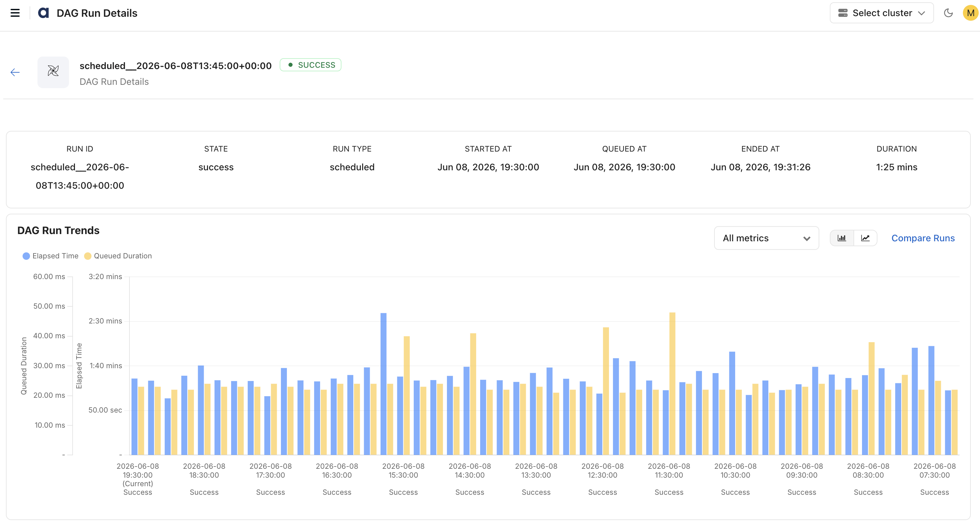Screen dimensions: 980x524
Task: Switch to line chart view
Action: tap(865, 238)
